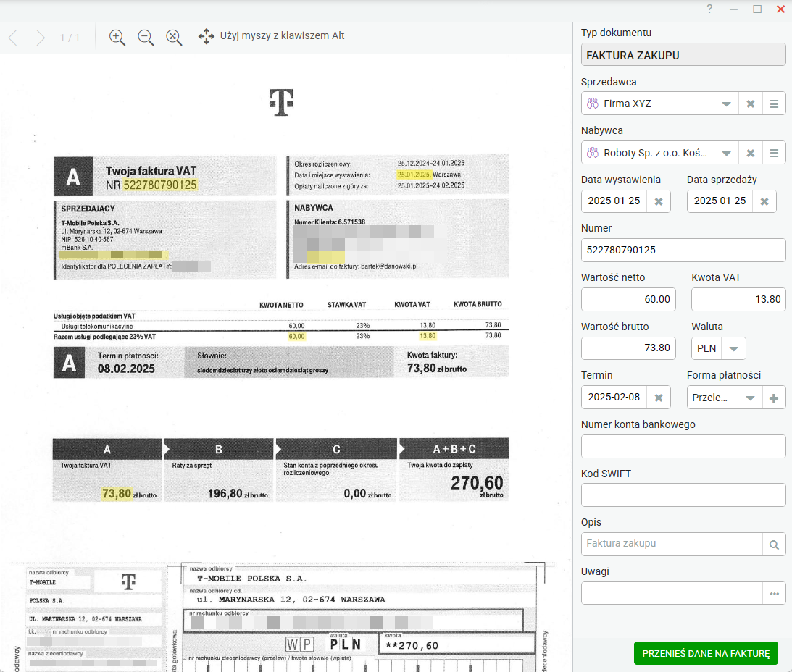Expand the Sprzedawca dropdown arrow

point(726,104)
